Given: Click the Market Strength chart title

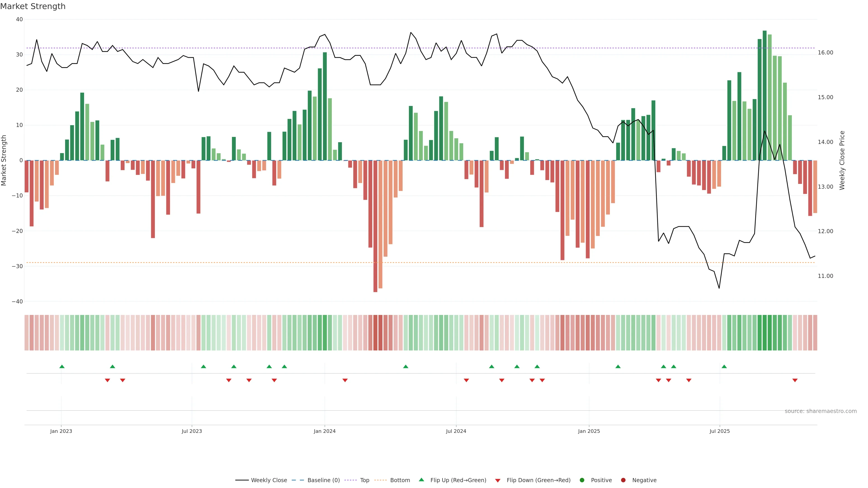Looking at the screenshot, I should 33,6.
